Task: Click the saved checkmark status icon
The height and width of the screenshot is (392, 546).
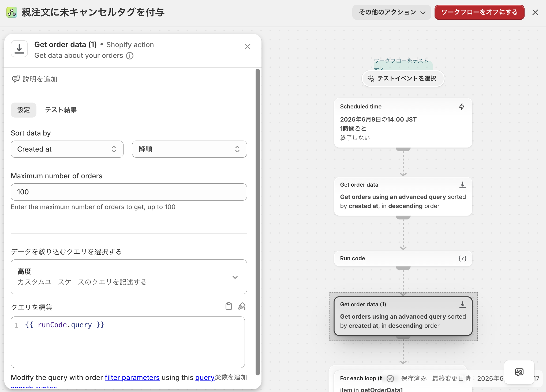Action: coord(391,378)
